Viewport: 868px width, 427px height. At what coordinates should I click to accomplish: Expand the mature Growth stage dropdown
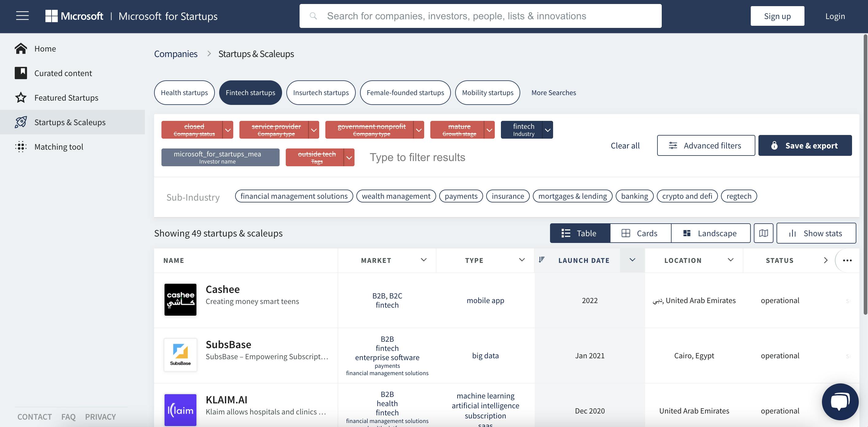click(489, 130)
